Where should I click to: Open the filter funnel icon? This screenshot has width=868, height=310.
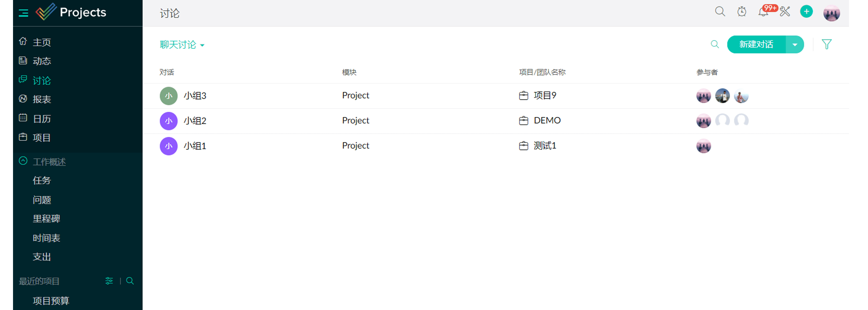click(x=826, y=44)
